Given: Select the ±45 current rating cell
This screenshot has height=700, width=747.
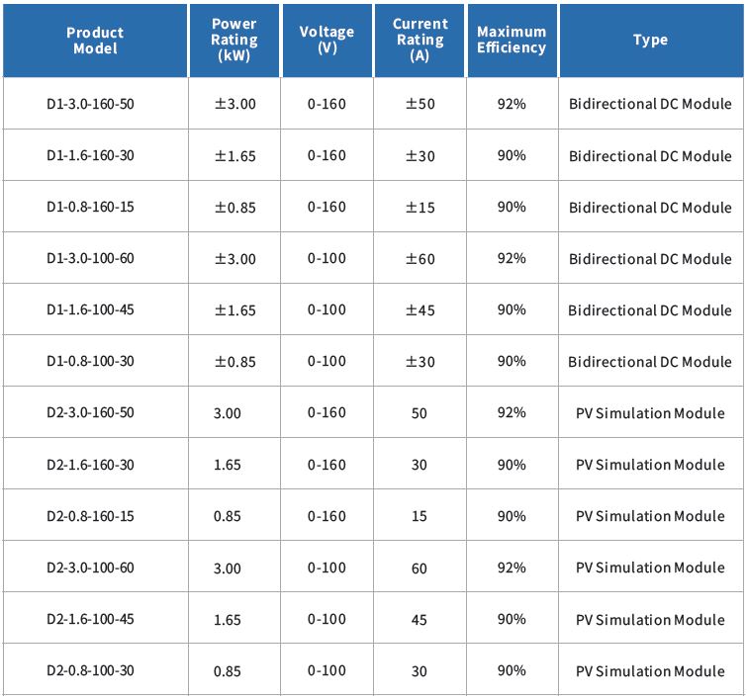Looking at the screenshot, I should (x=420, y=310).
